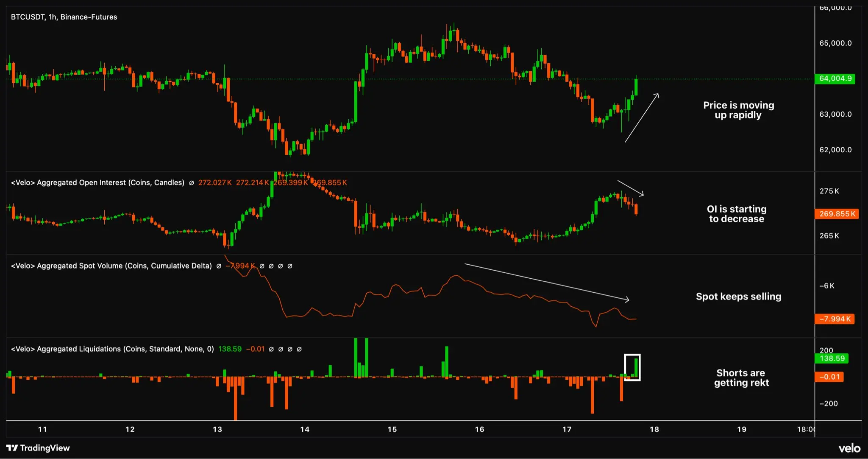This screenshot has height=459, width=868.
Task: Click the 'Price is moving up rapidly' annotation
Action: (x=738, y=110)
